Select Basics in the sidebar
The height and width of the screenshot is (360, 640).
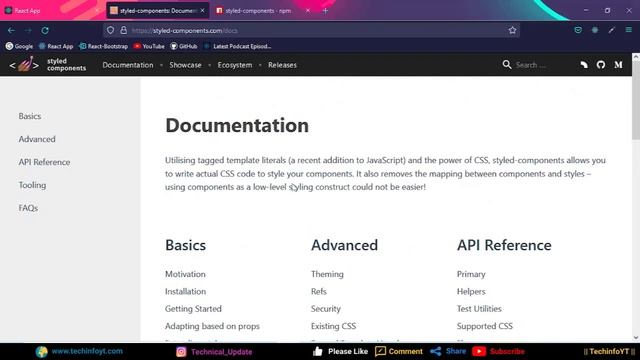pyautogui.click(x=30, y=116)
